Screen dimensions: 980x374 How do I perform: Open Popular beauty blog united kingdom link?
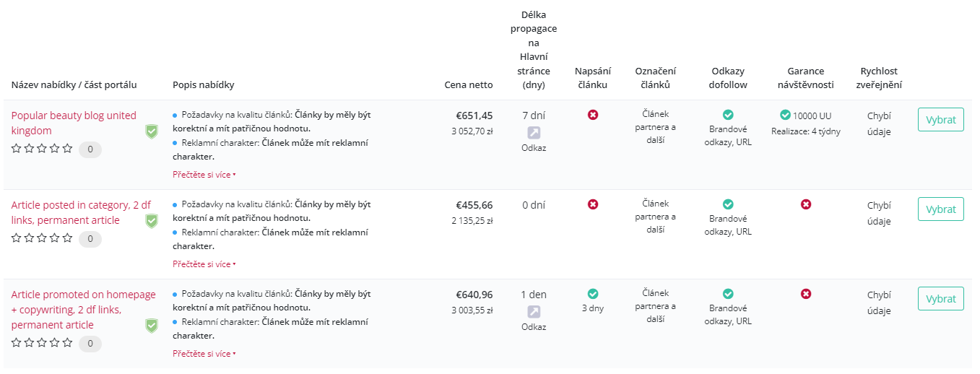[74, 123]
